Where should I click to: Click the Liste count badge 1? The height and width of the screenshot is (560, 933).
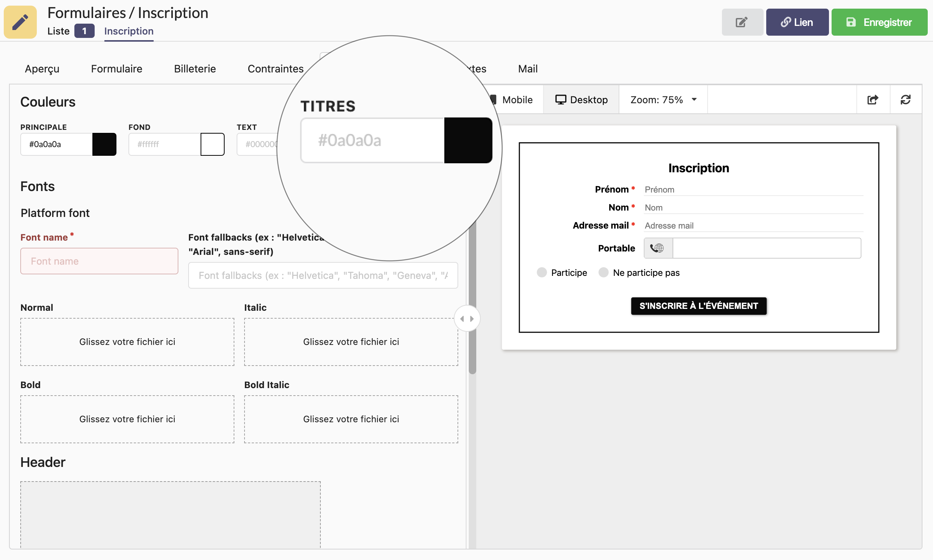(84, 31)
